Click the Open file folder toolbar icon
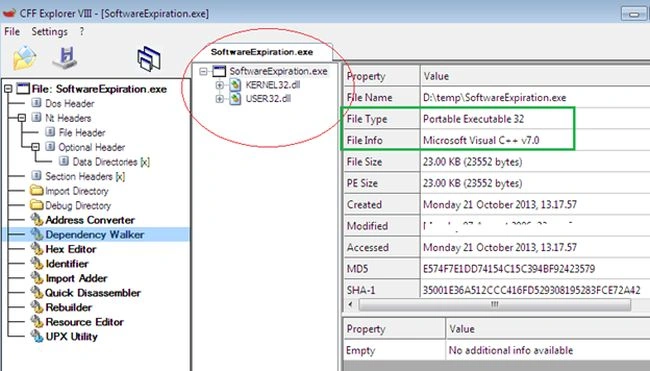Image resolution: width=650 pixels, height=371 pixels. tap(24, 58)
